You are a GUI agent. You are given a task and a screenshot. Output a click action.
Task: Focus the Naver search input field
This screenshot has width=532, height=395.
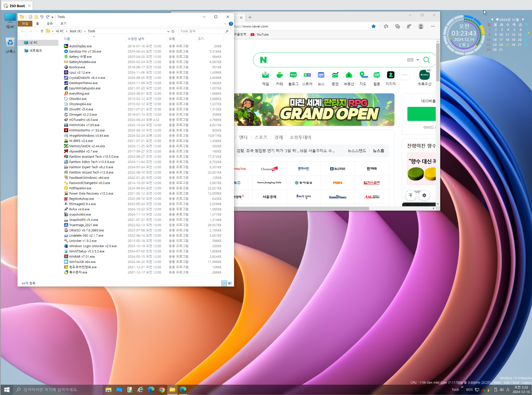pos(336,60)
